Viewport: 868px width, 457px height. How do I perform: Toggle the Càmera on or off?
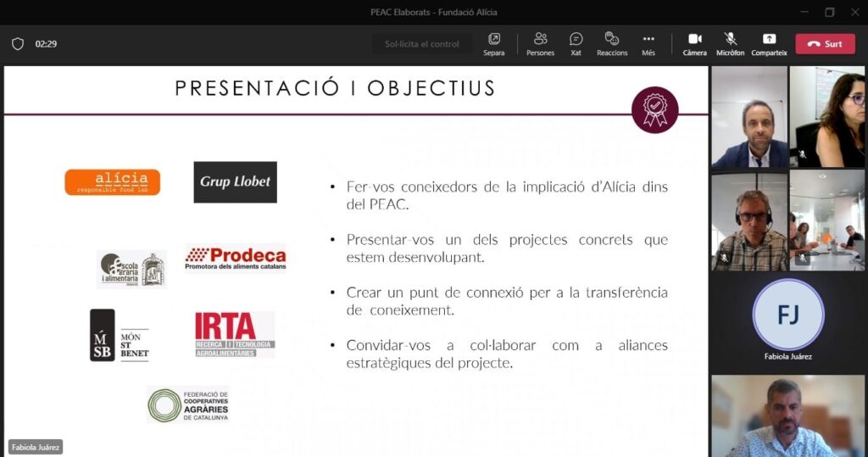[x=694, y=43]
